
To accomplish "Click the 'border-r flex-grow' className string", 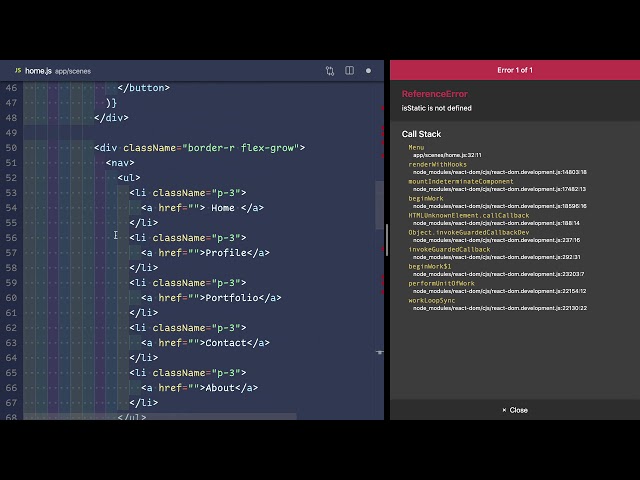I will pos(241,148).
